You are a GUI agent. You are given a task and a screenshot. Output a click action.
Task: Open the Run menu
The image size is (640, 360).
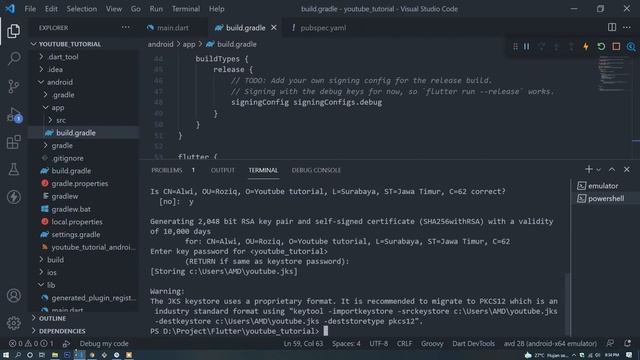(x=156, y=9)
